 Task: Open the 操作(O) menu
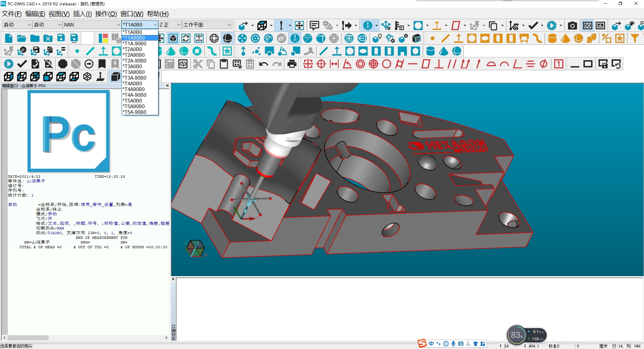point(106,14)
